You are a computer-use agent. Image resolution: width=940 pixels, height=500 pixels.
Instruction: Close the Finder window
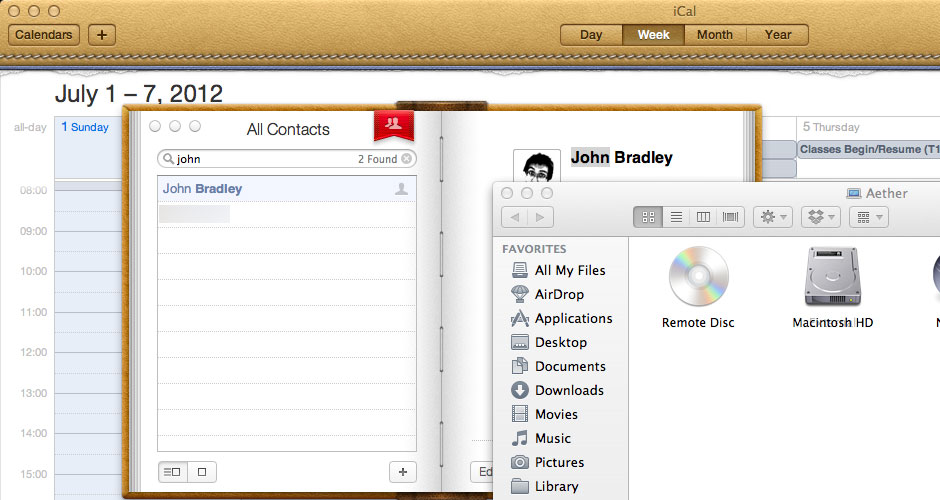[x=507, y=193]
